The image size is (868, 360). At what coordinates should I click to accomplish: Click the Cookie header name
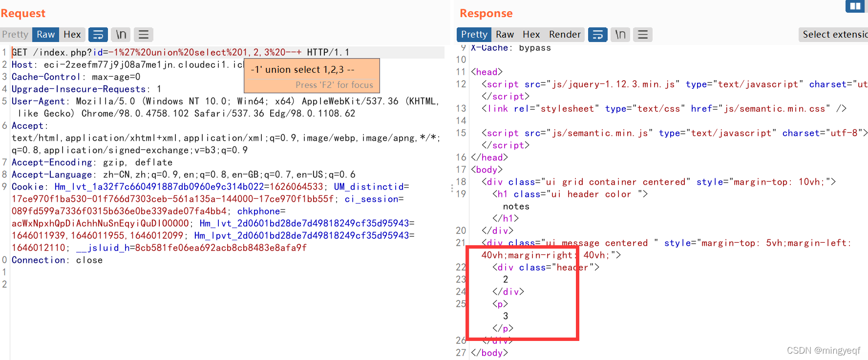click(x=27, y=187)
